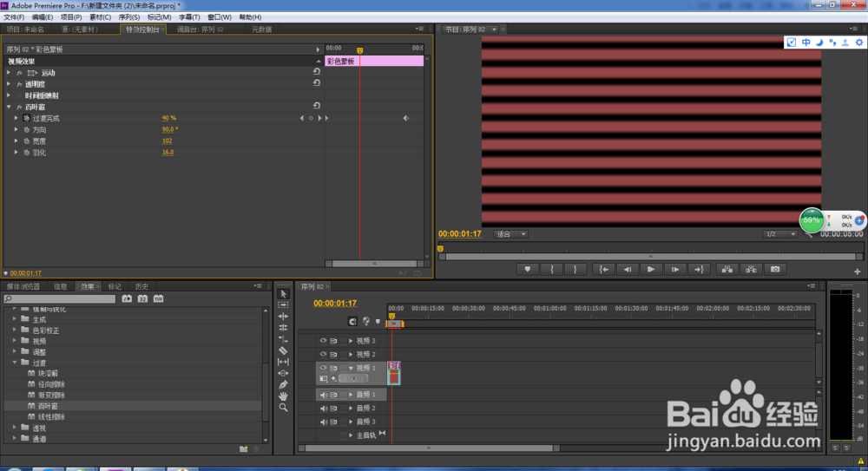Reset the 透明度 effect
Screen dimensions: 868x471
pyautogui.click(x=317, y=83)
